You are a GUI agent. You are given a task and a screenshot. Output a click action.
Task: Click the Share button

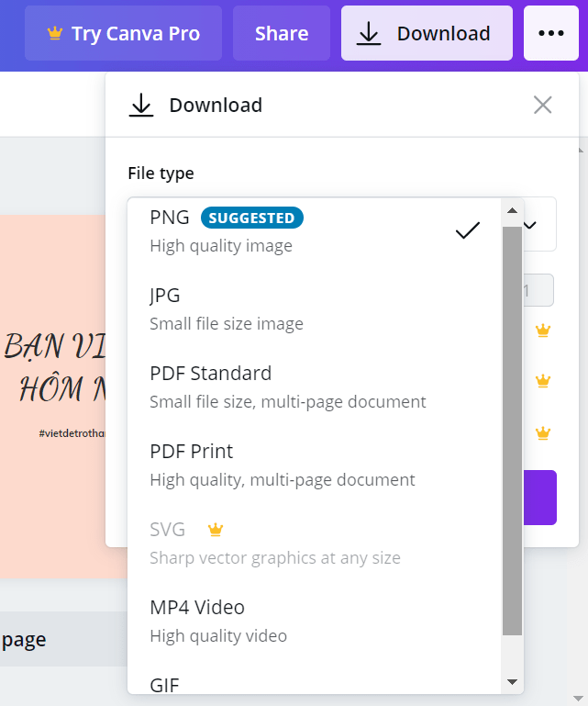click(282, 34)
